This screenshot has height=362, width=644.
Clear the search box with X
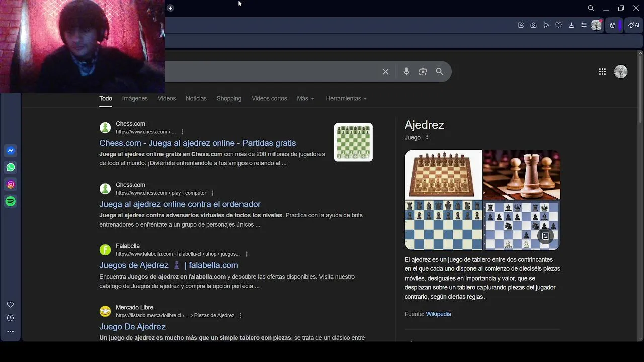click(x=386, y=72)
